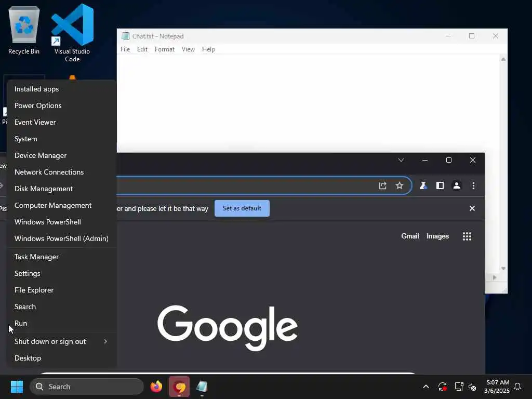
Task: Click Notepad scrollbar down arrow
Action: 503,269
